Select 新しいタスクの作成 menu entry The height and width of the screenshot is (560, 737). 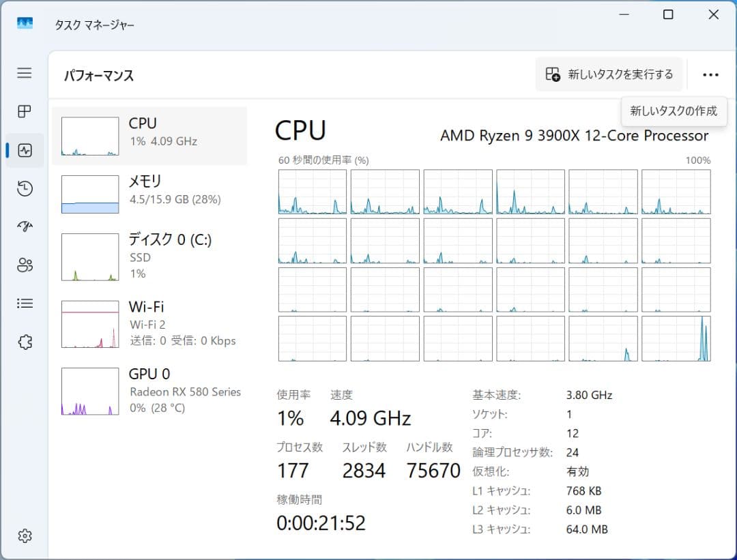click(674, 110)
